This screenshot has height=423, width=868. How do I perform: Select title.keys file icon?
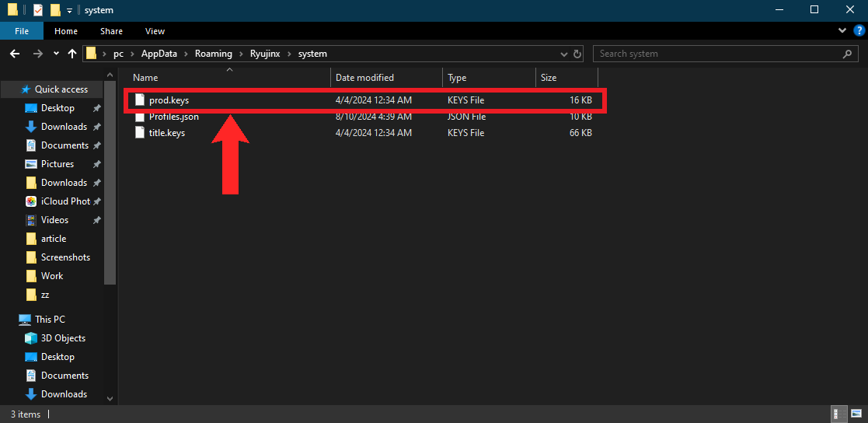point(139,133)
